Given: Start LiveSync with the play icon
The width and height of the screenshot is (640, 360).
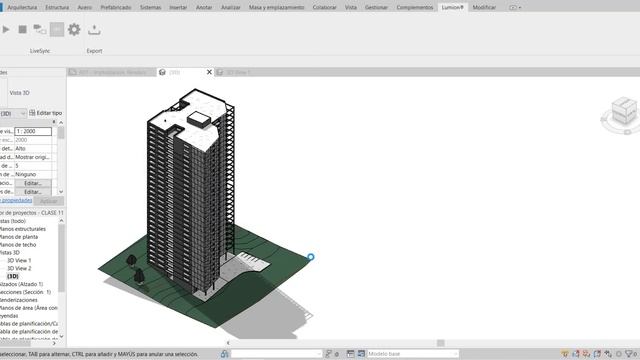Looking at the screenshot, I should click(6, 29).
